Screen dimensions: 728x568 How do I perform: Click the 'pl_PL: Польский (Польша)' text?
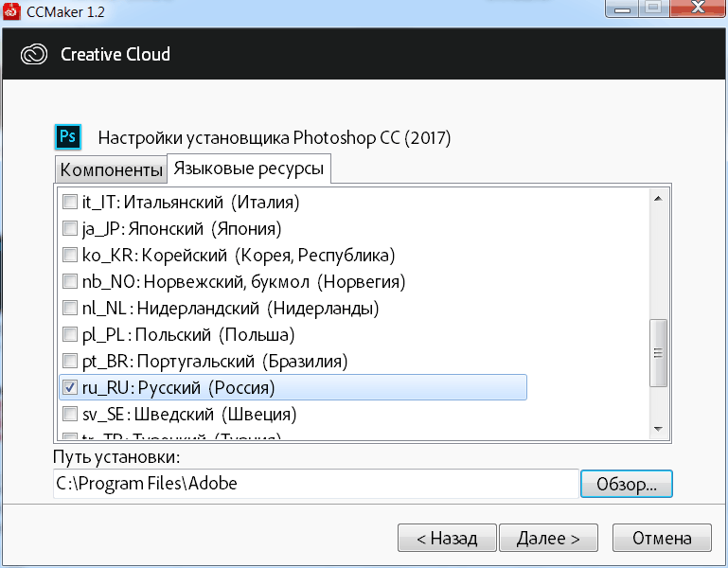(x=188, y=334)
